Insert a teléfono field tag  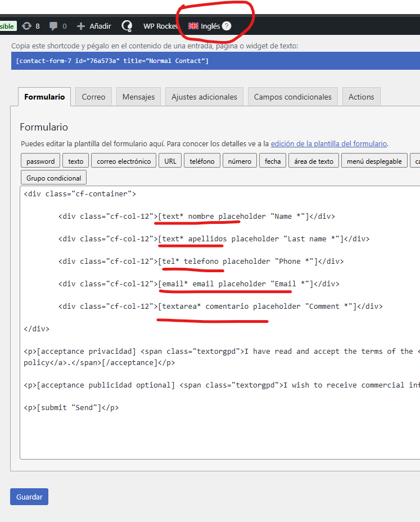coord(202,161)
